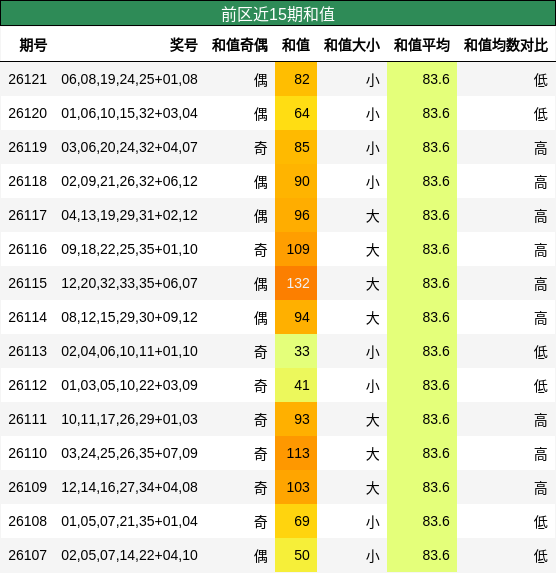Screen dimensions: 556x573
Task: Select period number 26118
Action: [28, 181]
